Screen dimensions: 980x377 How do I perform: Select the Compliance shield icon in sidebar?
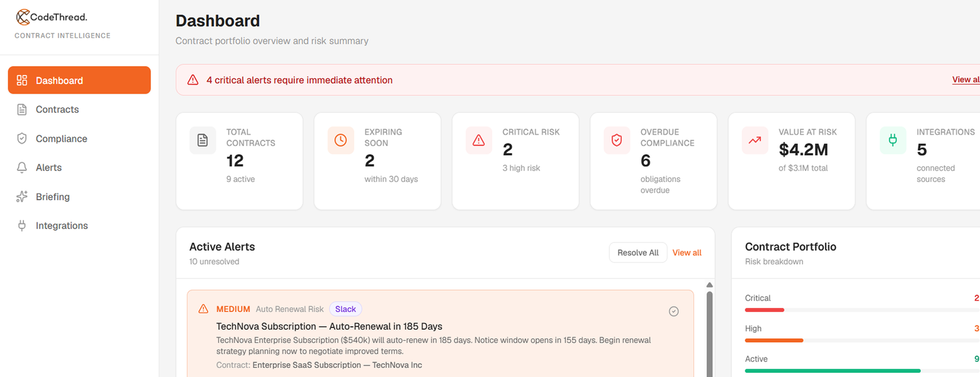point(22,138)
